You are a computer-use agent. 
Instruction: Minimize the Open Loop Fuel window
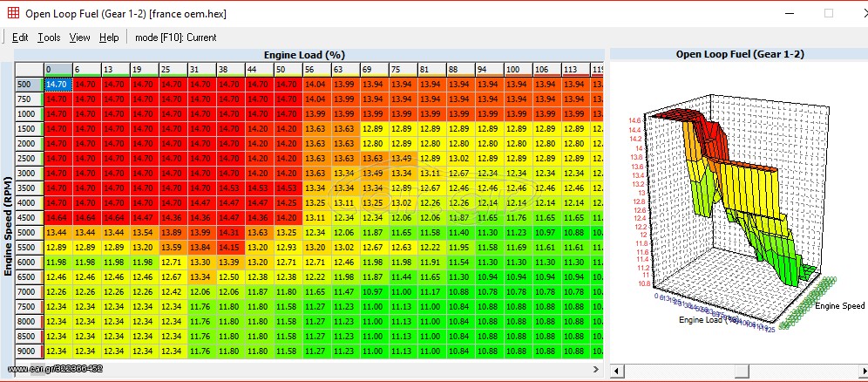pos(790,13)
